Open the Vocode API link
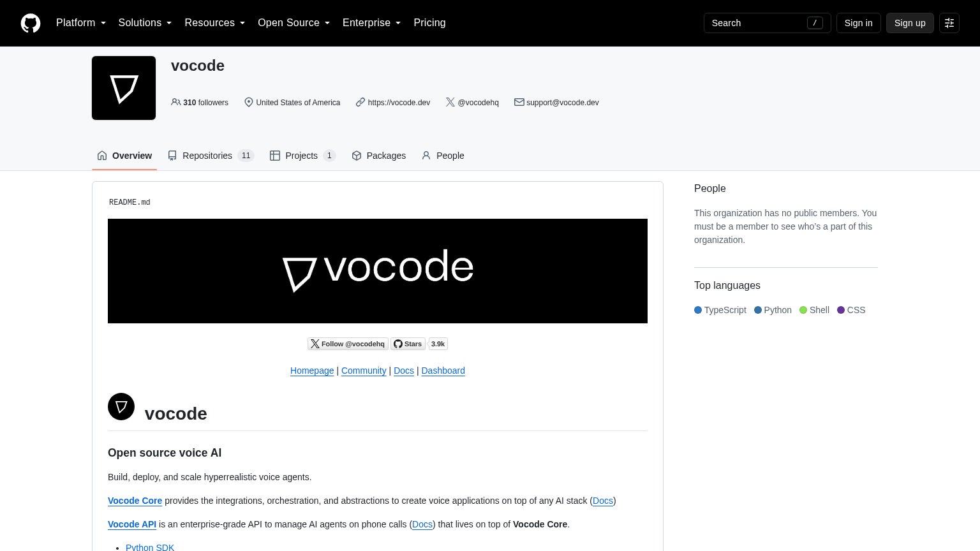 (132, 524)
